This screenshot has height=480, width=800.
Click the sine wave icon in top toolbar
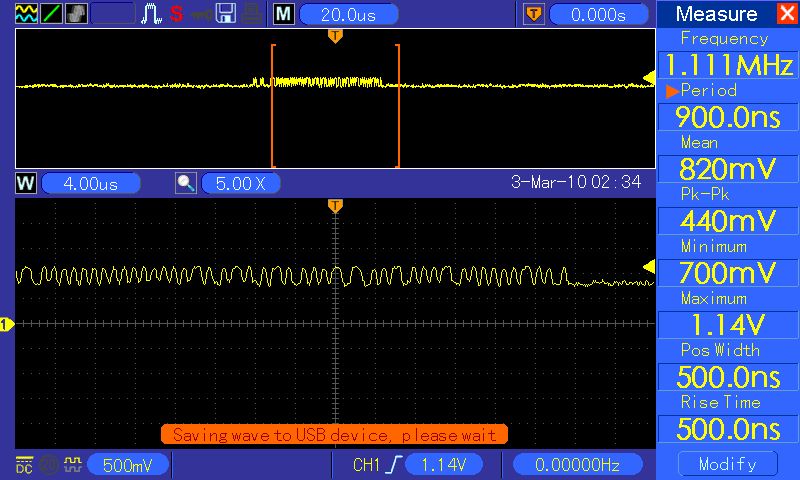[26, 14]
